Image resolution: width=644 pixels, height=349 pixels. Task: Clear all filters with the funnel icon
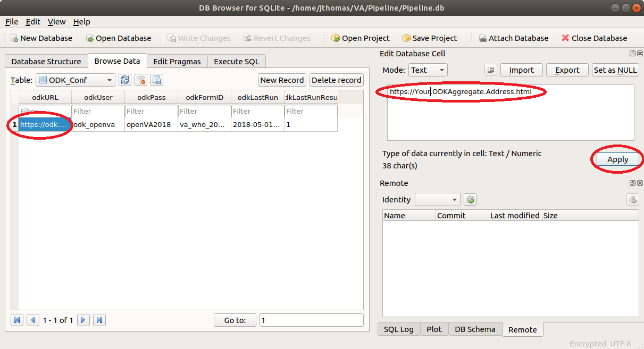[141, 80]
